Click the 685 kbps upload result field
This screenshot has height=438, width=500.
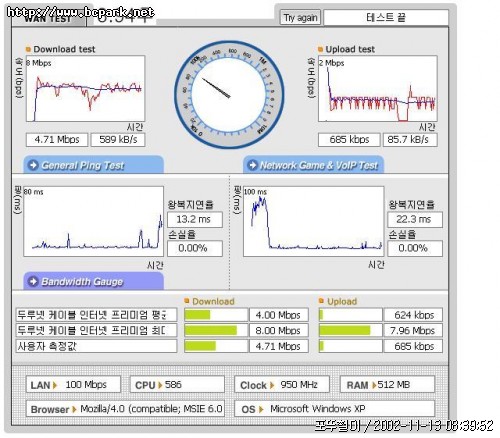[x=349, y=140]
